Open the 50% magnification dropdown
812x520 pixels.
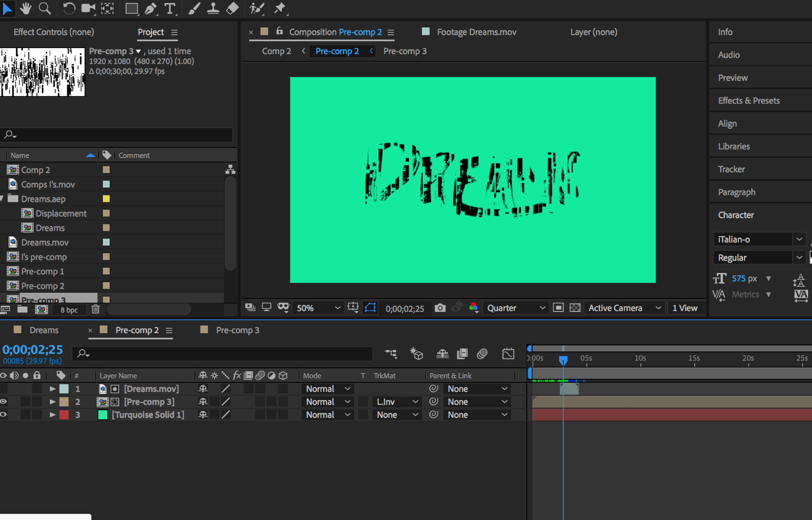pos(318,308)
